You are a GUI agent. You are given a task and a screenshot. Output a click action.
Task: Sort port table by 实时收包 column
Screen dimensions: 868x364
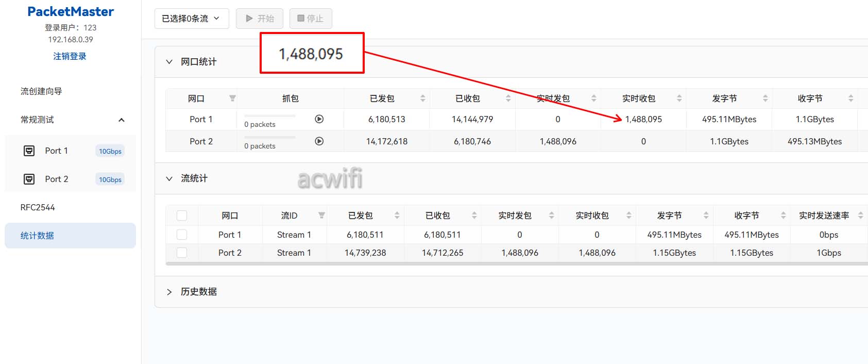[679, 98]
